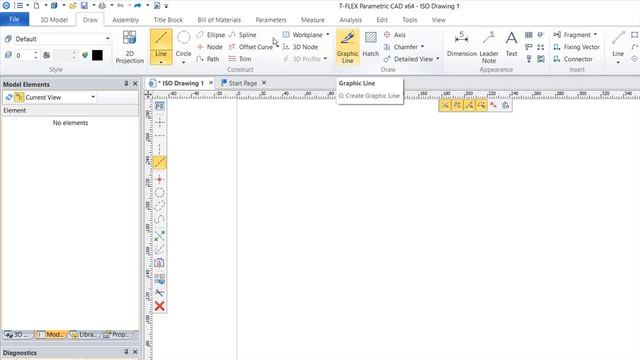The width and height of the screenshot is (640, 360).
Task: Select the Connector command
Action: pos(573,59)
